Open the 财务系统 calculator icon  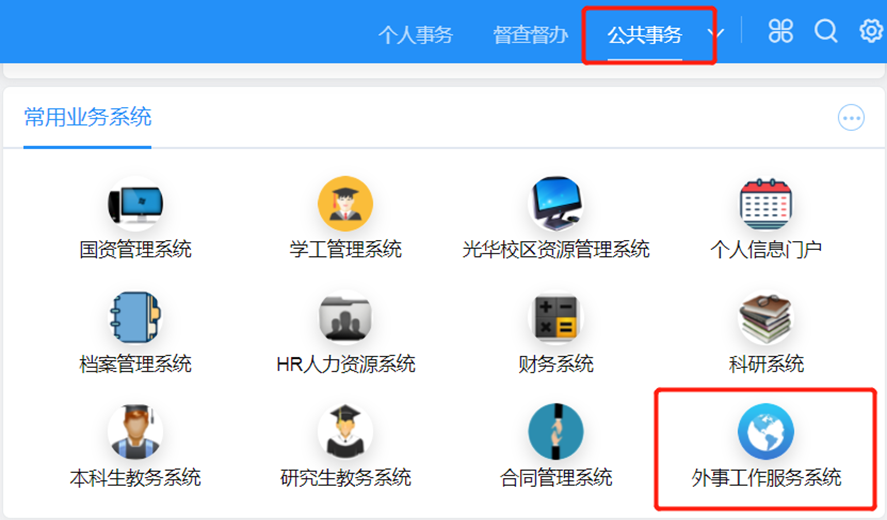coord(555,318)
